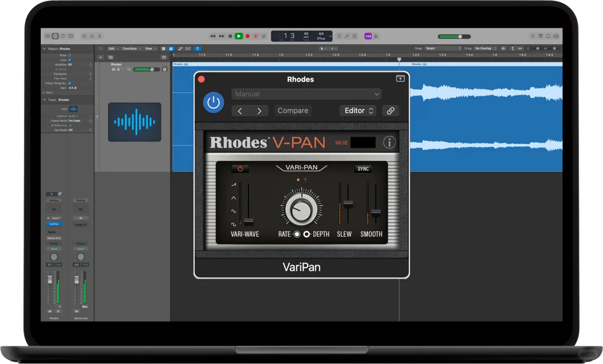Open the Browsers media icon
Viewport: 603px width, 364px height.
(556, 36)
